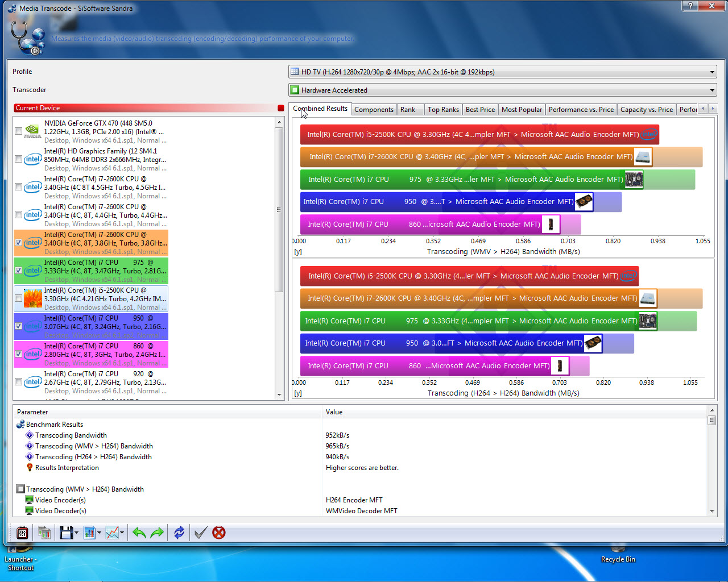Open Recycle Bin on the desktop

pos(618,554)
